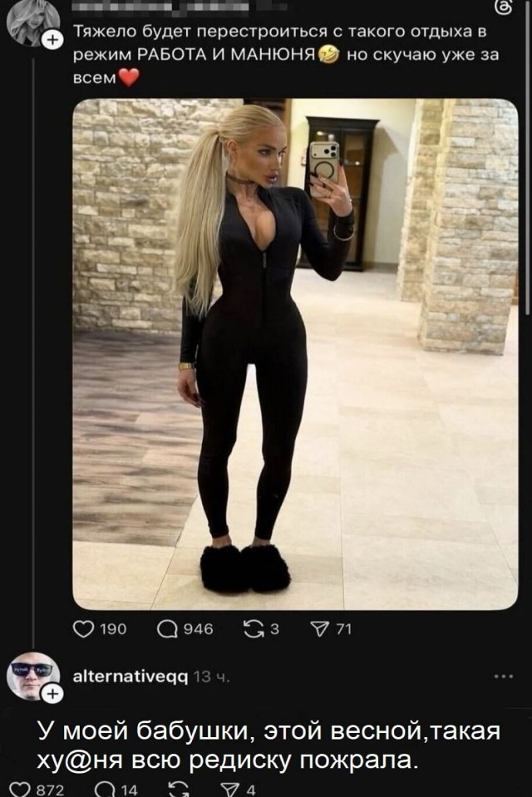Reply to the comment with 14 replies
Image resolution: width=532 pixels, height=797 pixels.
[x=104, y=790]
